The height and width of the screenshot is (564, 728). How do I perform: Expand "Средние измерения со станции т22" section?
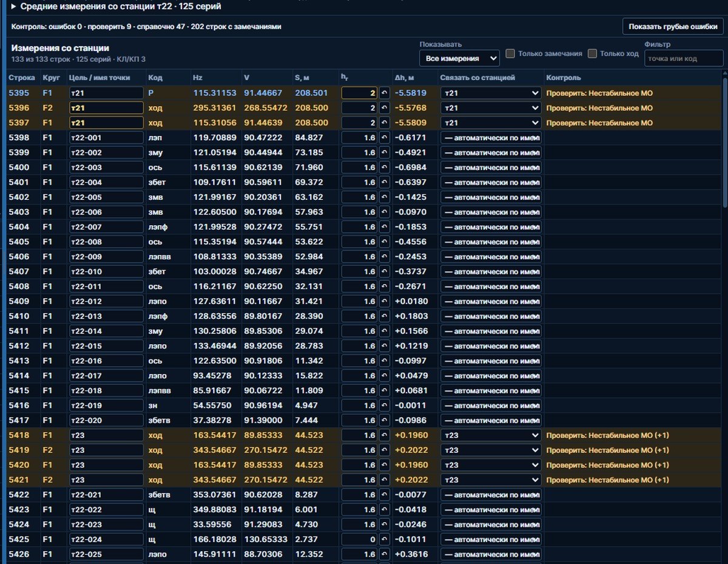[x=116, y=7]
